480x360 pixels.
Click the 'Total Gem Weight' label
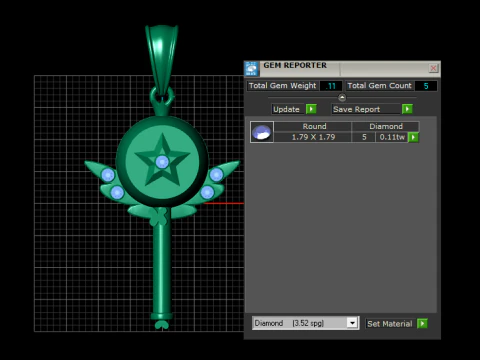(282, 86)
